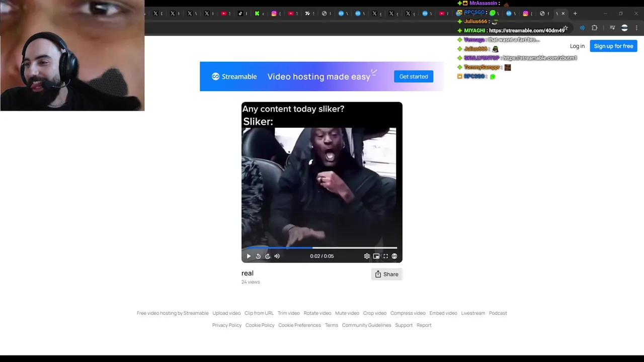Click the video title real
The image size is (644, 362).
tap(248, 273)
